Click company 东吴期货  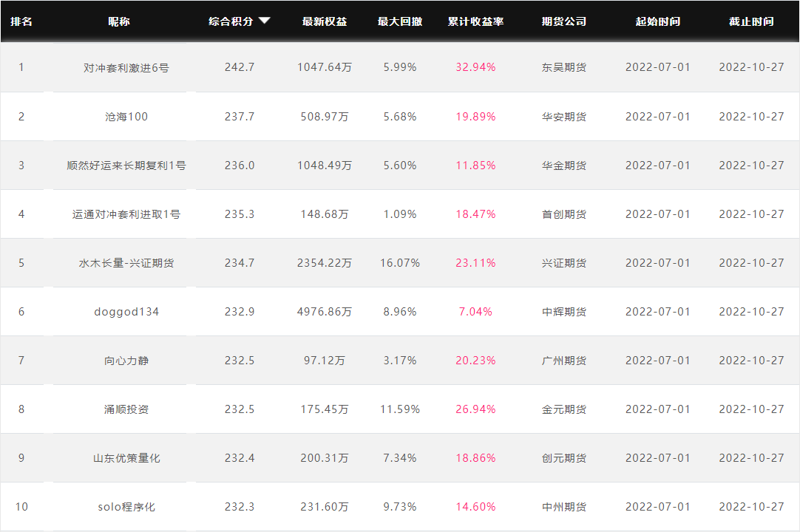[x=564, y=67]
